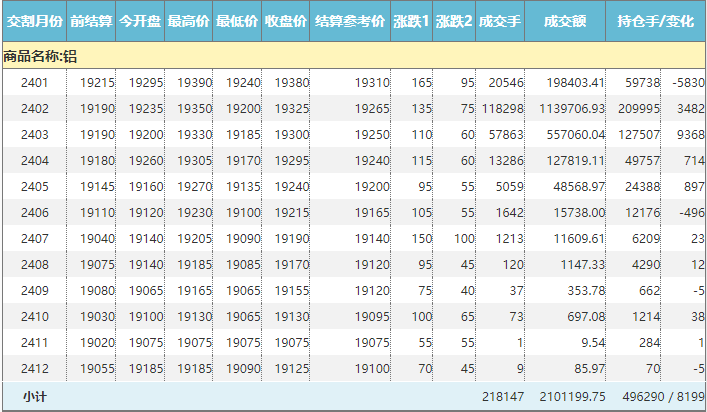707x412 pixels.
Task: Select the 今开盘 column header
Action: point(140,21)
